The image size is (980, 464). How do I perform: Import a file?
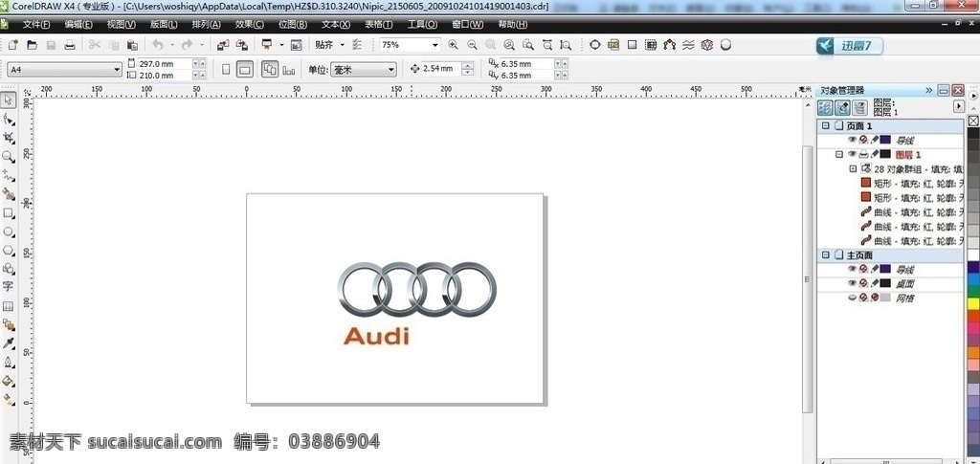(222, 45)
